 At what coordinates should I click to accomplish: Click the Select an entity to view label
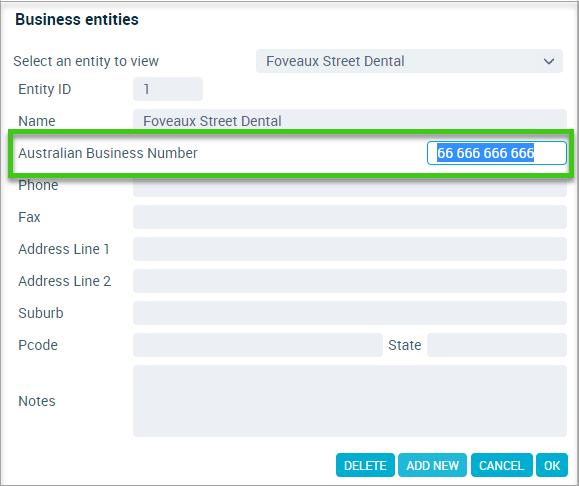click(x=86, y=61)
